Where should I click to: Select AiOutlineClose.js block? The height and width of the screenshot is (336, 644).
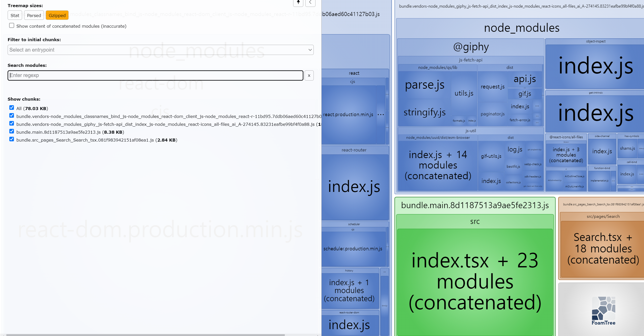(x=574, y=176)
